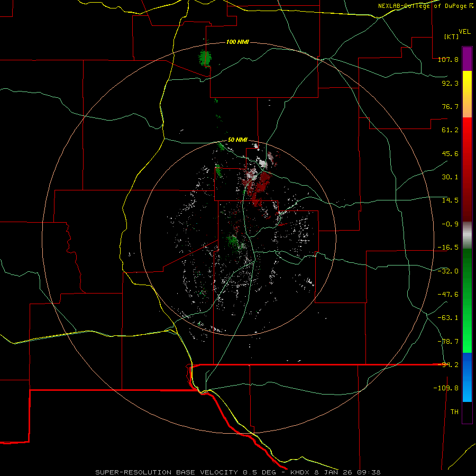Click the -109.8 legend value

[446, 388]
